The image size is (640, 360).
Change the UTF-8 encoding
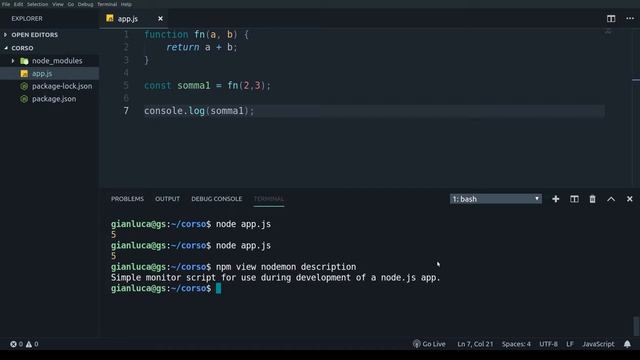548,344
